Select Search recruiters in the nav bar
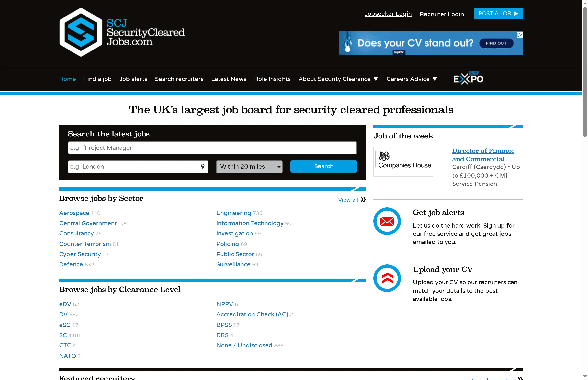 (x=179, y=79)
